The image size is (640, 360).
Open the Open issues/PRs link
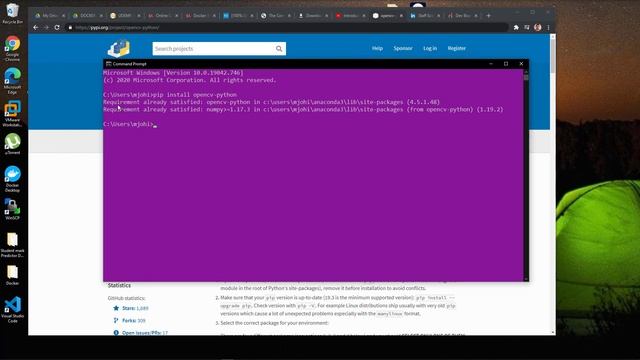click(x=145, y=333)
